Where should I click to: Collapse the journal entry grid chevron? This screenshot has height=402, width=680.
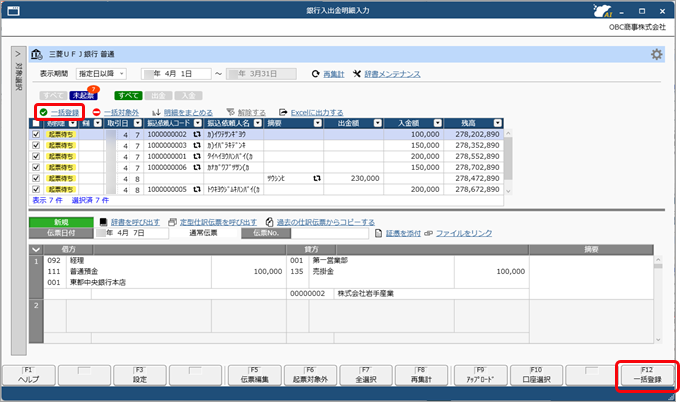pos(36,249)
